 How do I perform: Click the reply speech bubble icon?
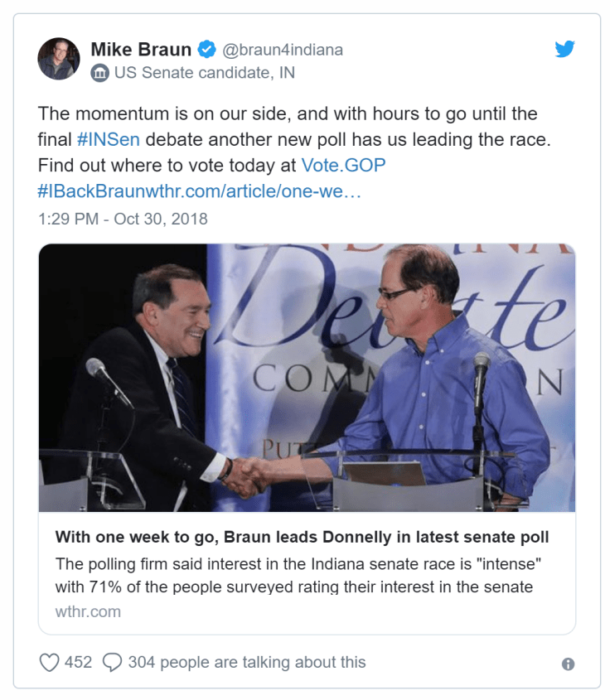112,662
